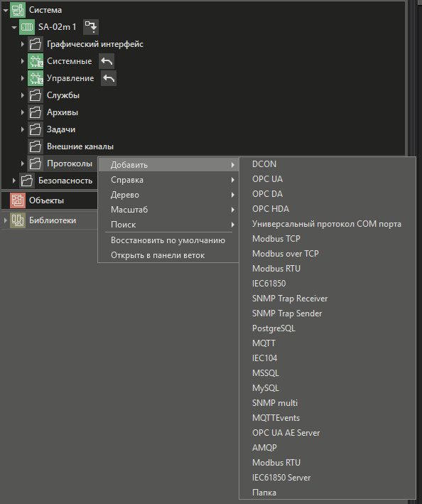Collapse the SA-02m 1 branch
The width and height of the screenshot is (422, 504).
[x=13, y=27]
